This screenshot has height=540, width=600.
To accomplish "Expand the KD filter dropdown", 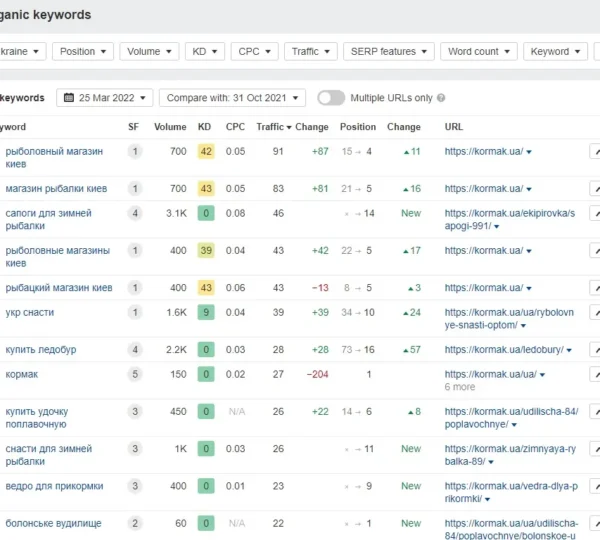I will click(x=203, y=52).
